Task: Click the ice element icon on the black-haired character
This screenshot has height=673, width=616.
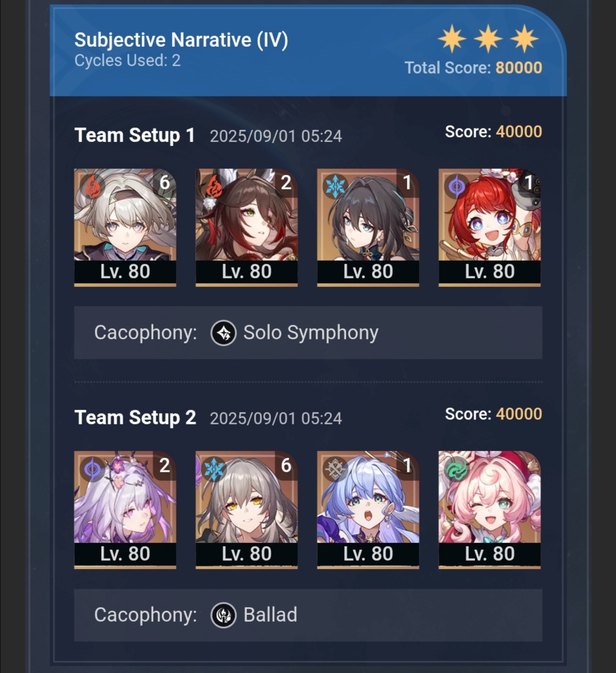Action: coord(335,187)
